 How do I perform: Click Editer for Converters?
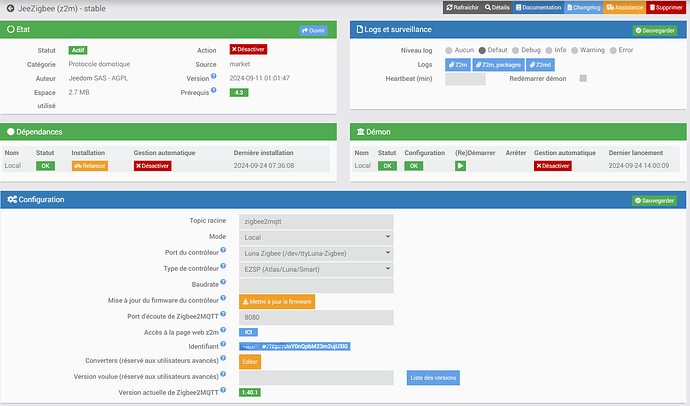[250, 362]
